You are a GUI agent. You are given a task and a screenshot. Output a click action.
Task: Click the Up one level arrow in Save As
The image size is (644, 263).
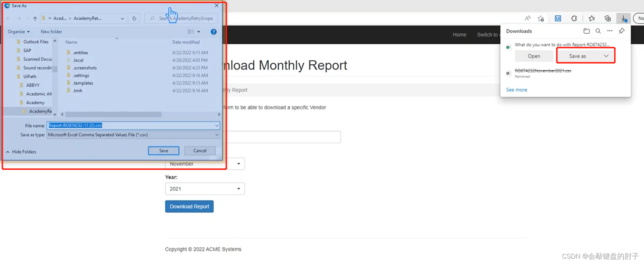coord(35,18)
